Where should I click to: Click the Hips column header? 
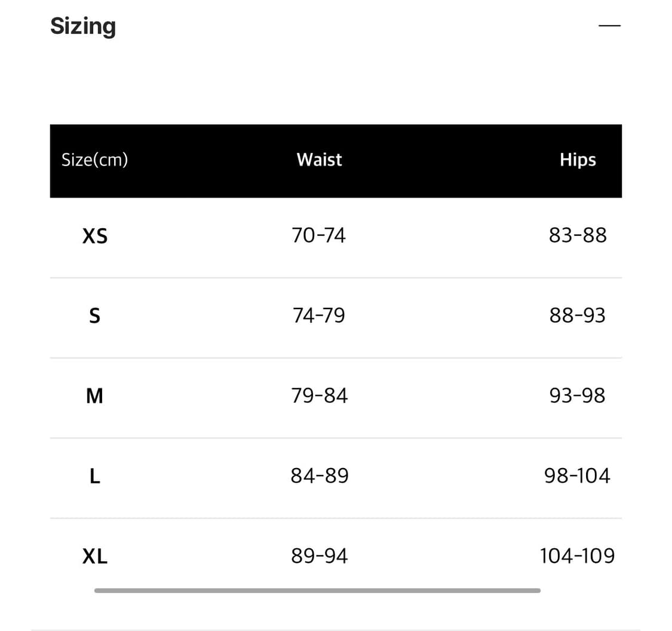click(x=578, y=160)
